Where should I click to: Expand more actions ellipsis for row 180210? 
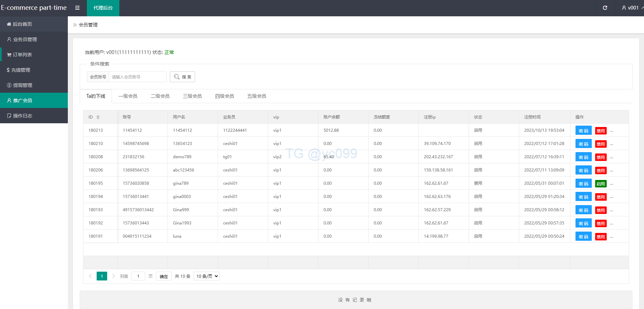pos(611,144)
